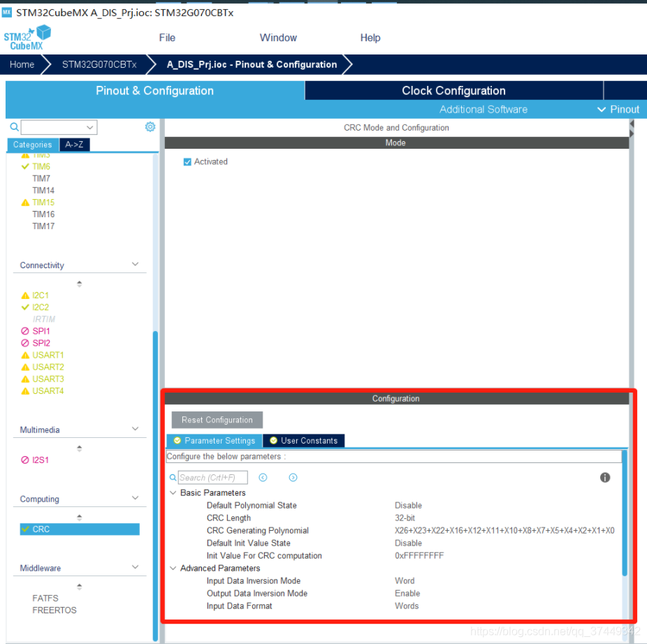Click the parameter search magnifier icon
The height and width of the screenshot is (644, 647).
pyautogui.click(x=173, y=477)
